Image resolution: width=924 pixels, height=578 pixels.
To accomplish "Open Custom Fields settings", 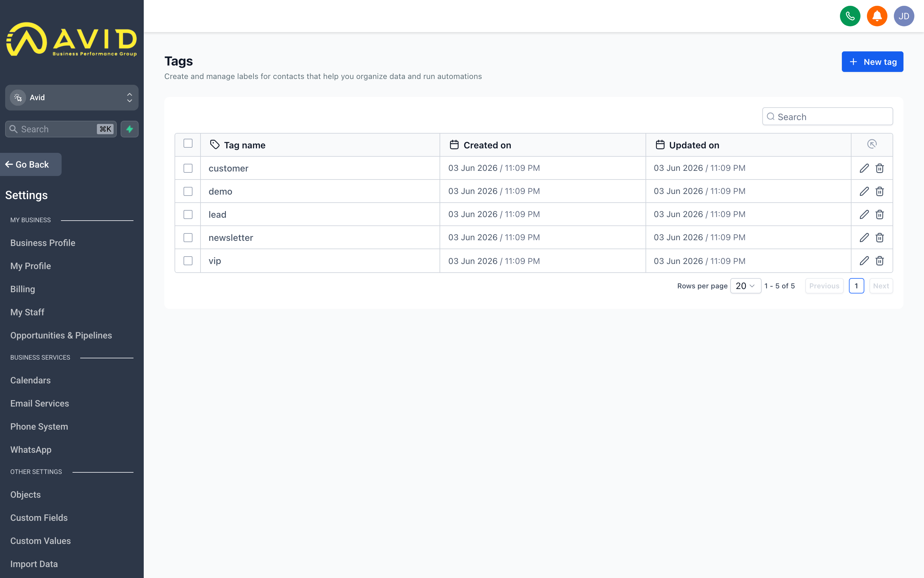I will click(x=39, y=518).
